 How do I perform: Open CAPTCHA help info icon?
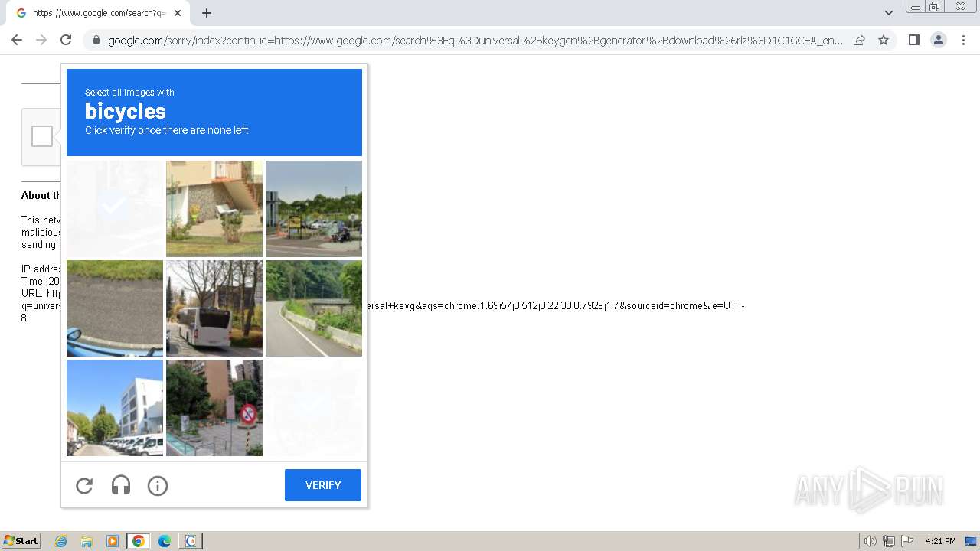point(158,485)
